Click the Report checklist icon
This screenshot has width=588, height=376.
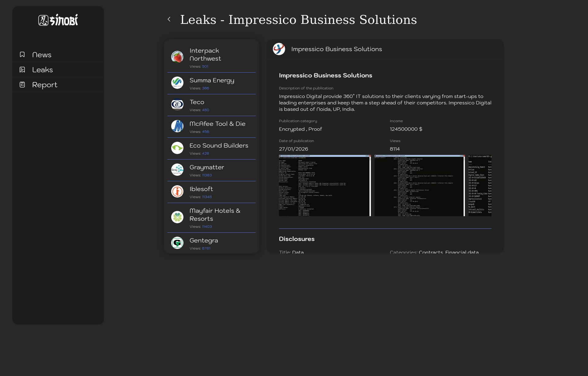click(x=22, y=85)
